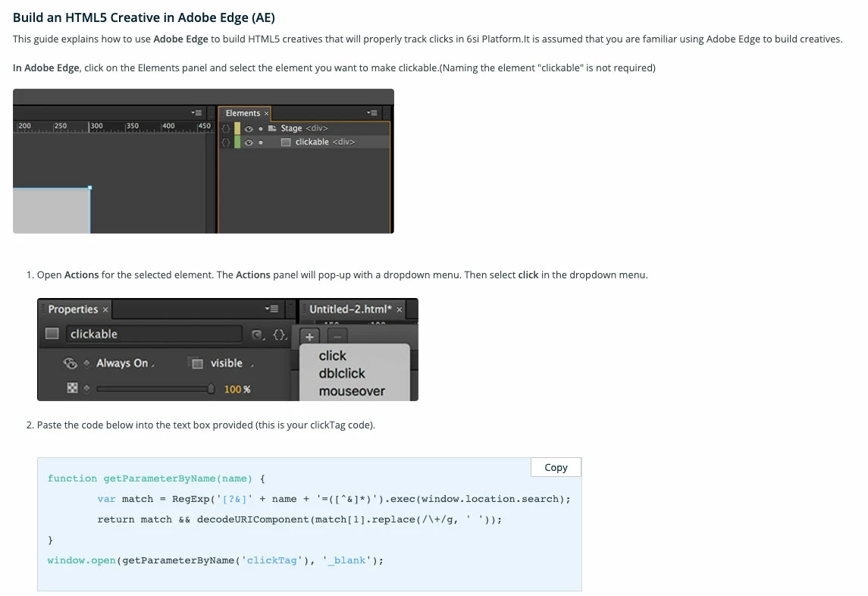This screenshot has height=596, width=868.
Task: Click lock dot on clickable row
Action: (x=261, y=143)
